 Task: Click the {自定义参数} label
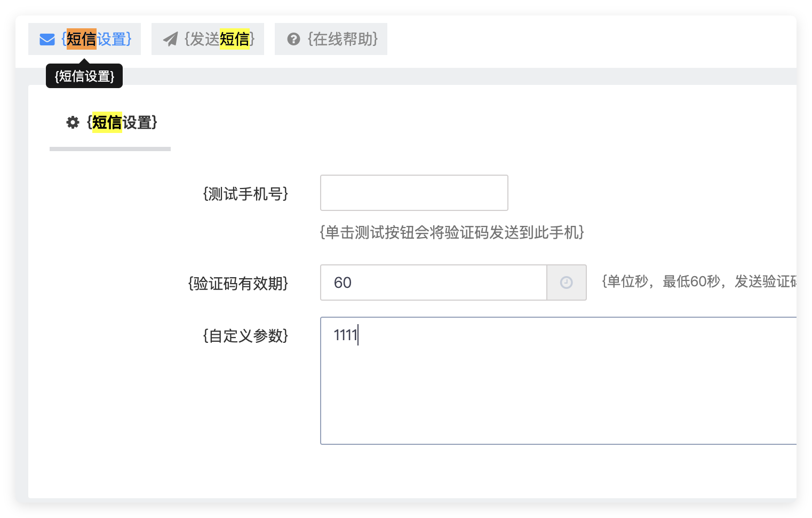click(x=245, y=335)
